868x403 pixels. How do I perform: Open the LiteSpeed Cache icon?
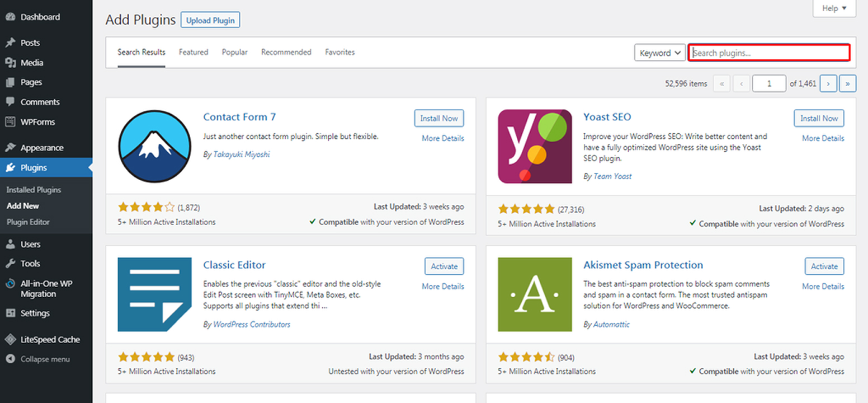(x=11, y=339)
